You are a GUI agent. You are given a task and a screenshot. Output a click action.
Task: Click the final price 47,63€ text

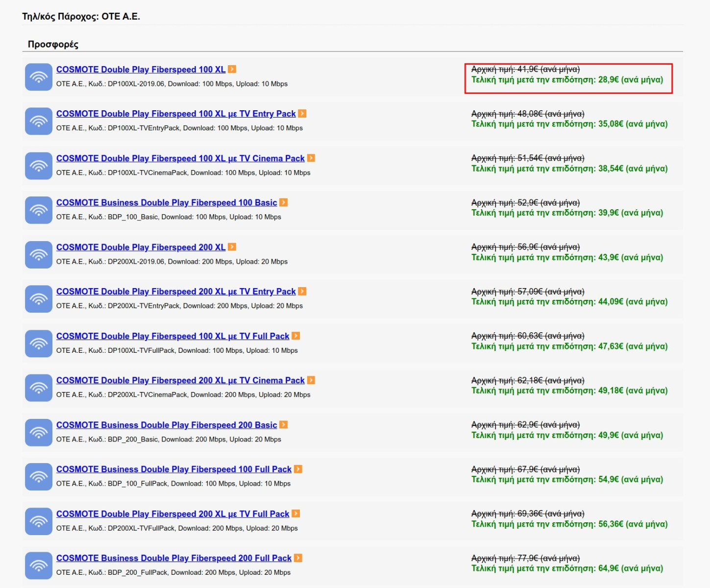[569, 346]
